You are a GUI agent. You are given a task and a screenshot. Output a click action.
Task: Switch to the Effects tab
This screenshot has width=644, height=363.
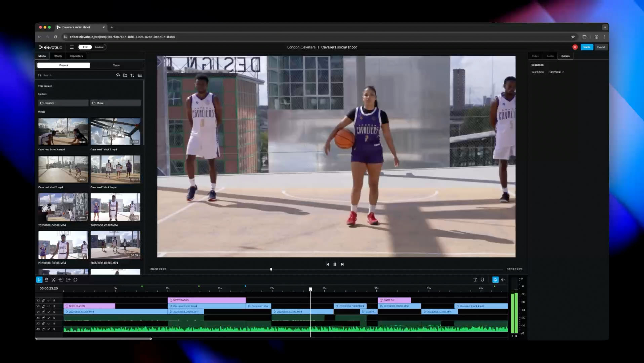click(x=57, y=56)
